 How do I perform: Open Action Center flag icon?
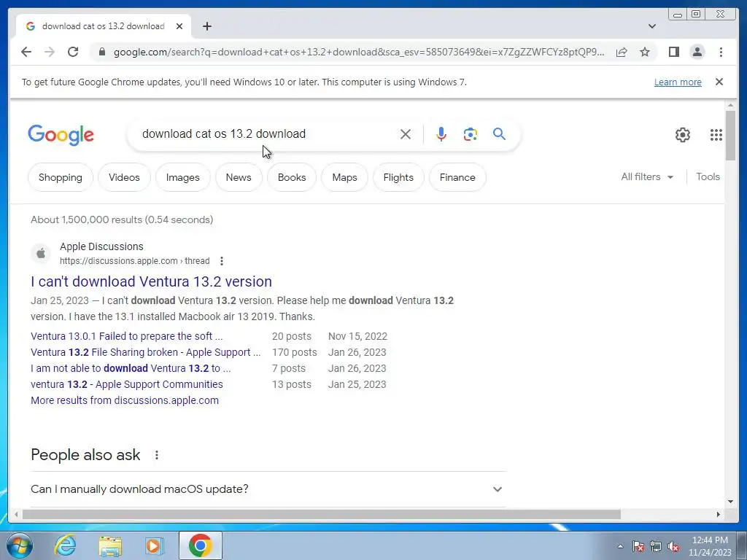tap(638, 546)
